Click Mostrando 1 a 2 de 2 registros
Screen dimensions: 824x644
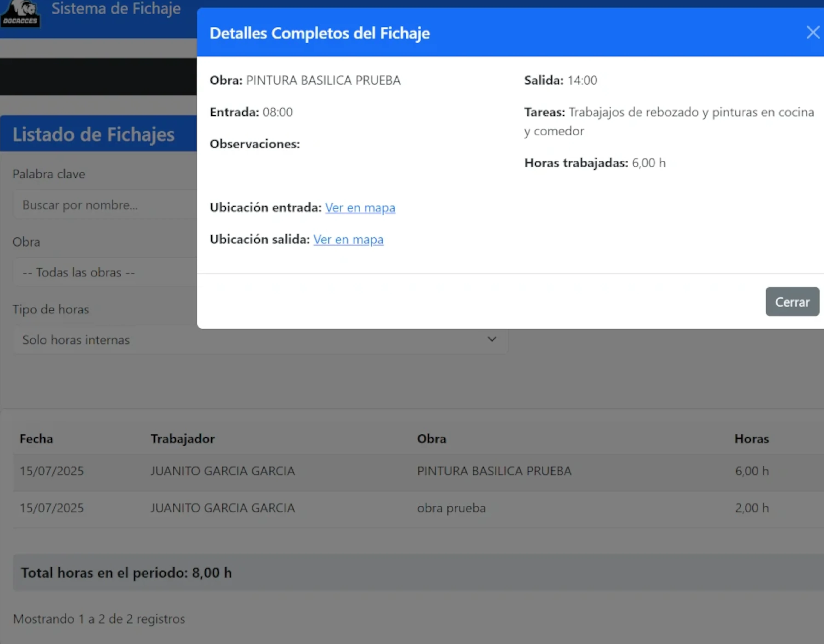tap(99, 619)
